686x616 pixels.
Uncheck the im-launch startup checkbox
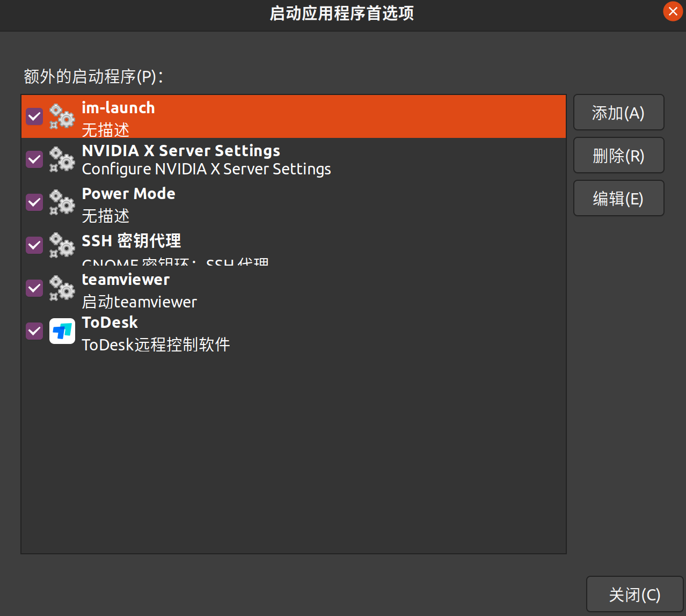point(34,116)
